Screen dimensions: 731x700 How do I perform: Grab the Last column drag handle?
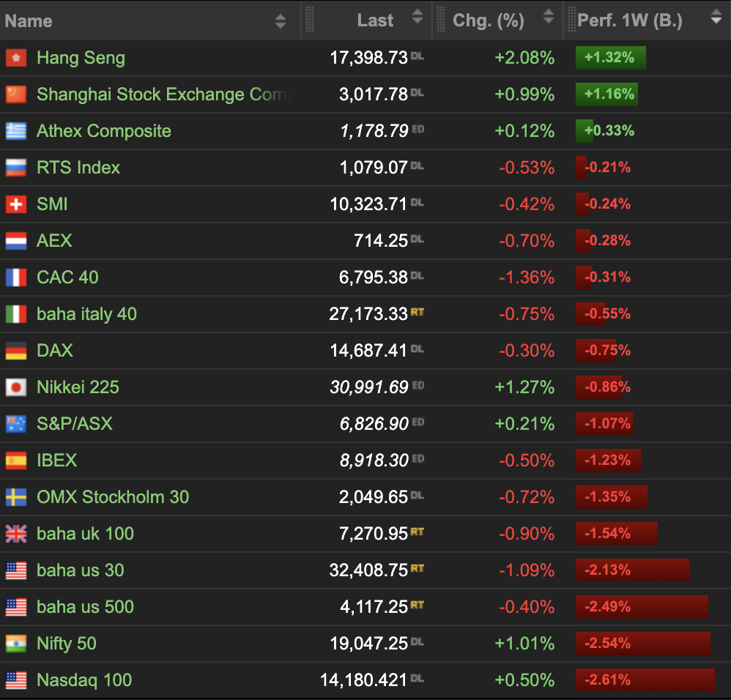(x=310, y=20)
